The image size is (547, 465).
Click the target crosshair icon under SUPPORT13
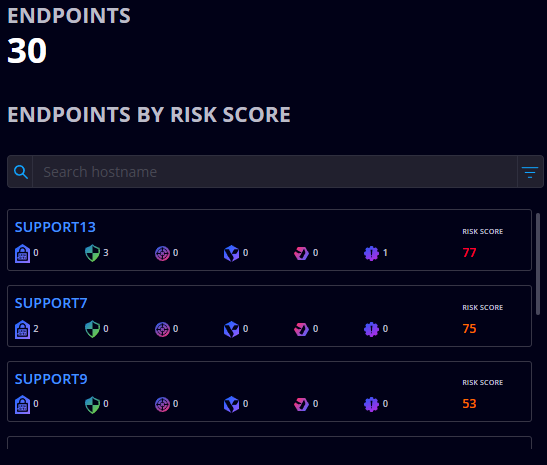(162, 254)
